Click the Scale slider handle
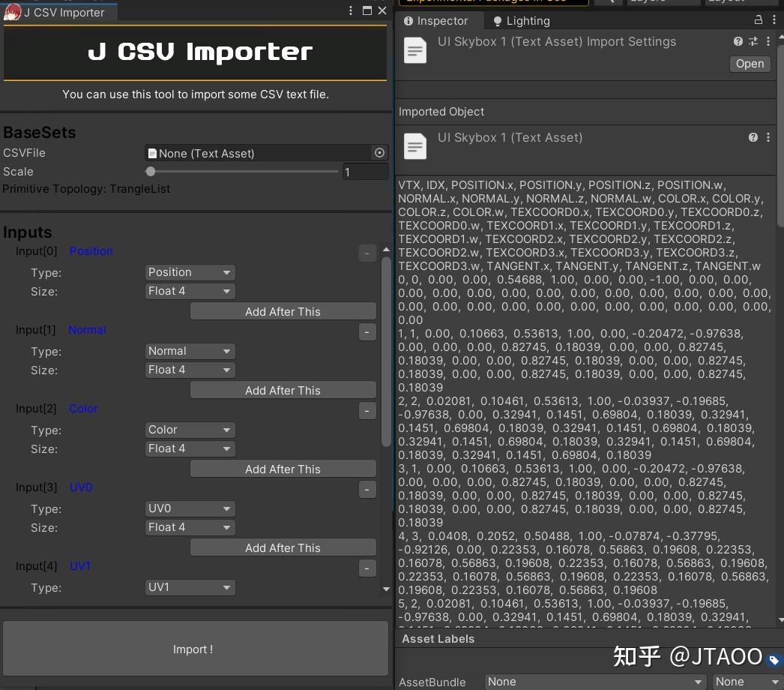784x690 pixels. pos(151,171)
